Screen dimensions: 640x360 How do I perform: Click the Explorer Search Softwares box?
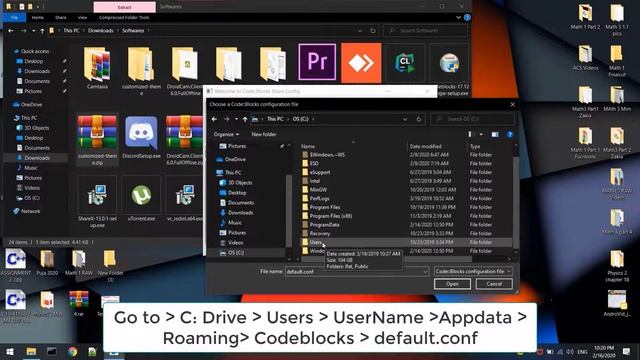point(425,31)
